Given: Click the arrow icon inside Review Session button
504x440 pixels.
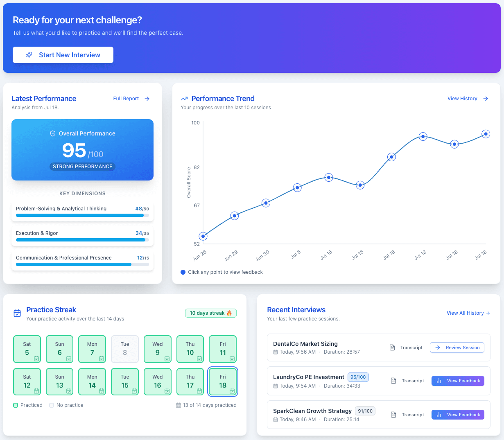Looking at the screenshot, I should pos(438,347).
